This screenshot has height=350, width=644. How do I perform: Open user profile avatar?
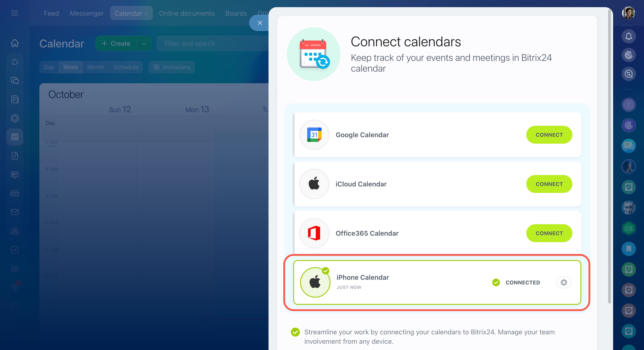tap(628, 13)
